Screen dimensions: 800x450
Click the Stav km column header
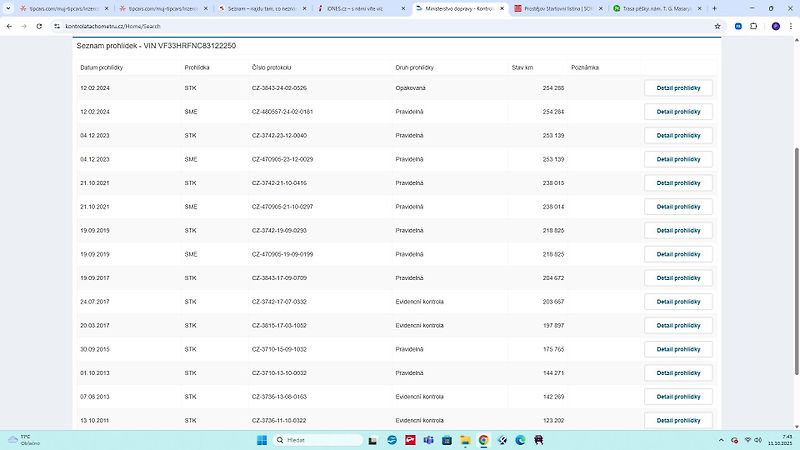point(522,67)
